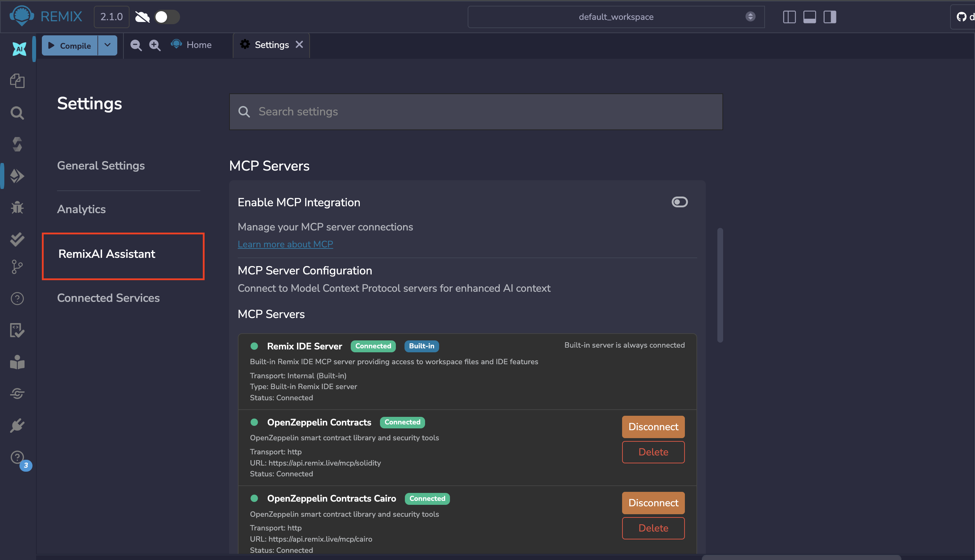
Task: Expand the Compile button dropdown arrow
Action: tap(107, 45)
